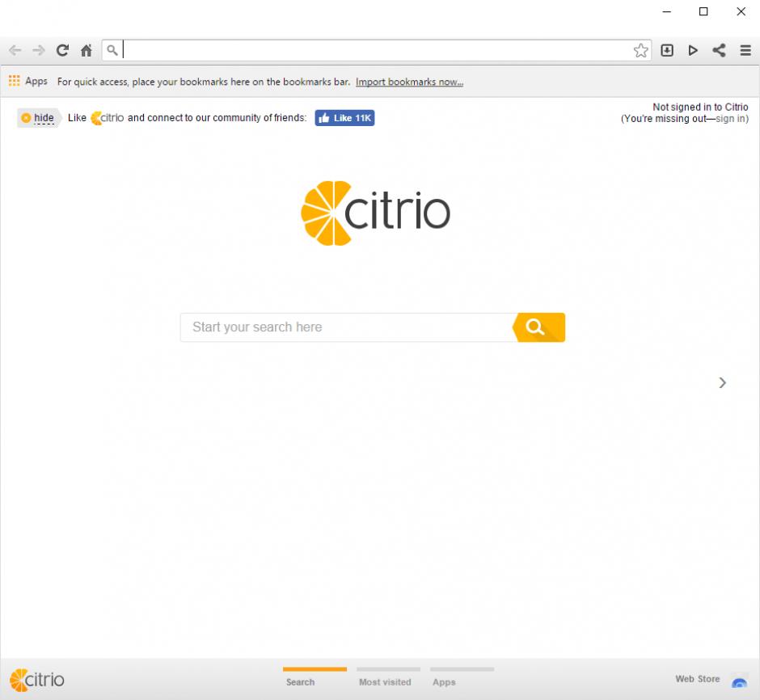Maximize the browser window

[703, 11]
